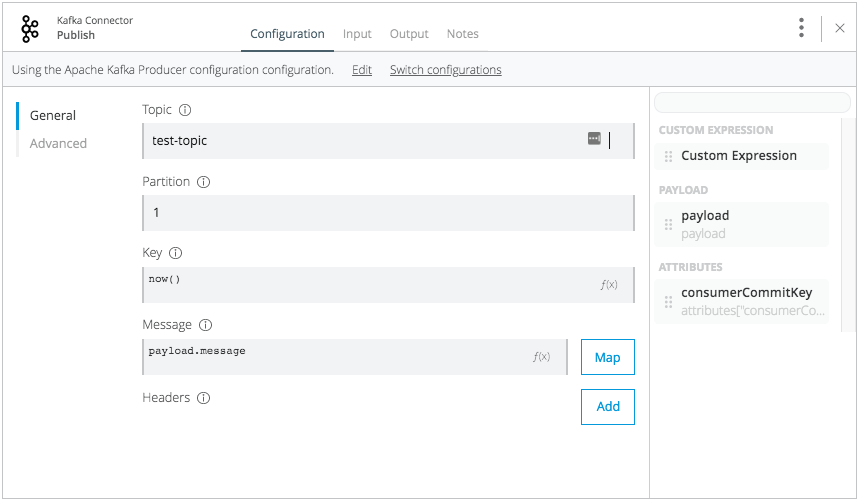Click the Topic info icon
Viewport: 858px width, 500px height.
click(x=185, y=110)
